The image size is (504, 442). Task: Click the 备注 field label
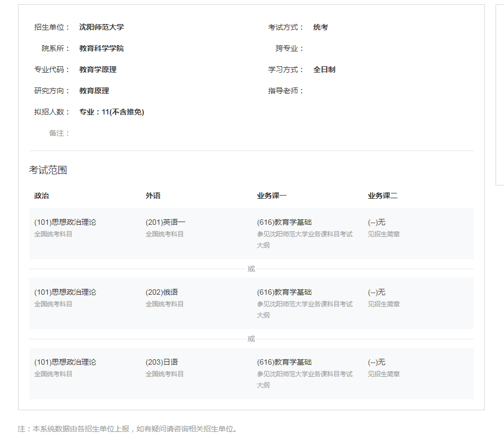[59, 133]
